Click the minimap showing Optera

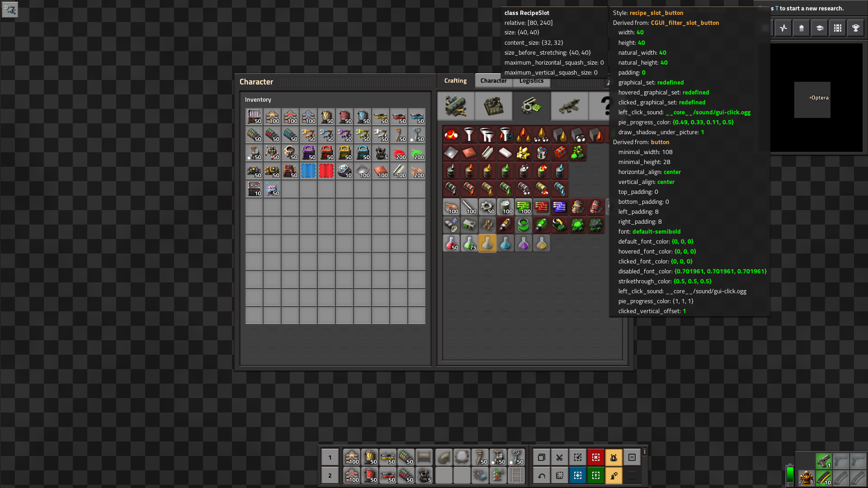tap(816, 98)
